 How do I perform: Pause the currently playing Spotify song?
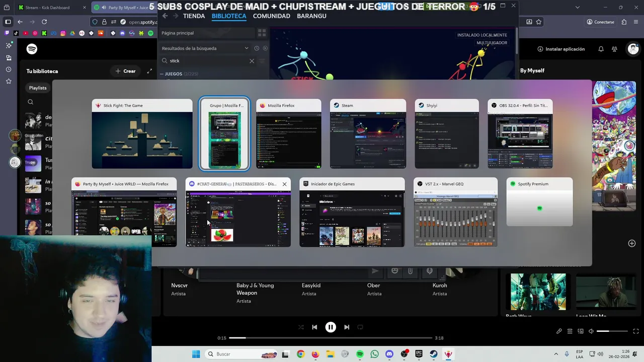click(331, 327)
